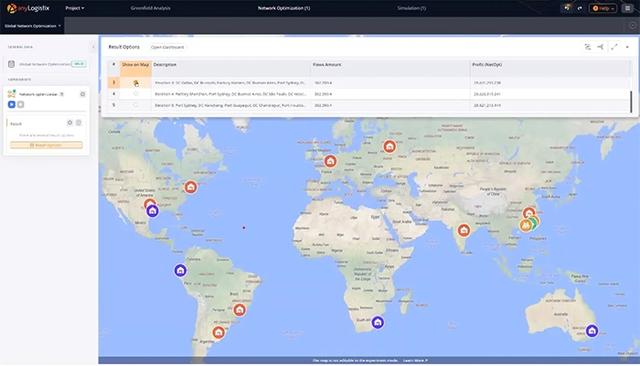This screenshot has width=640, height=366.
Task: Open the hamburger menu in the top bar
Action: (628, 8)
